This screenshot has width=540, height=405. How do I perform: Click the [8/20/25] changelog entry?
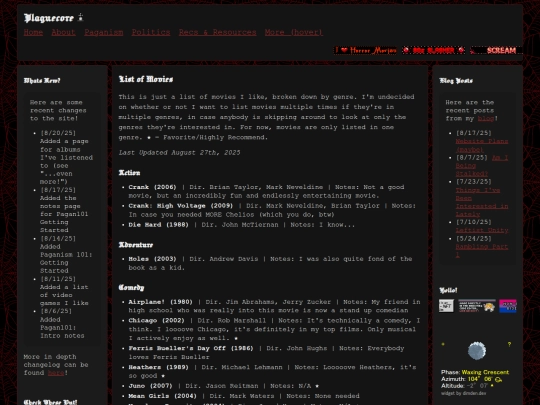tap(66, 157)
